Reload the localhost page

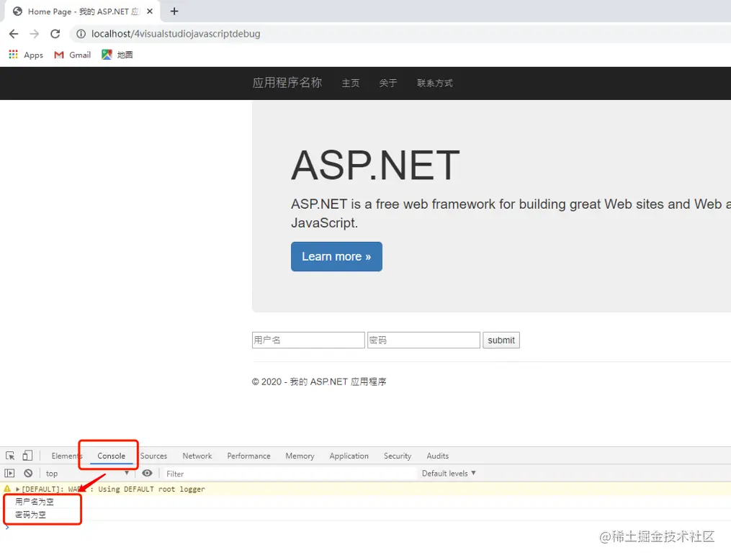tap(55, 34)
